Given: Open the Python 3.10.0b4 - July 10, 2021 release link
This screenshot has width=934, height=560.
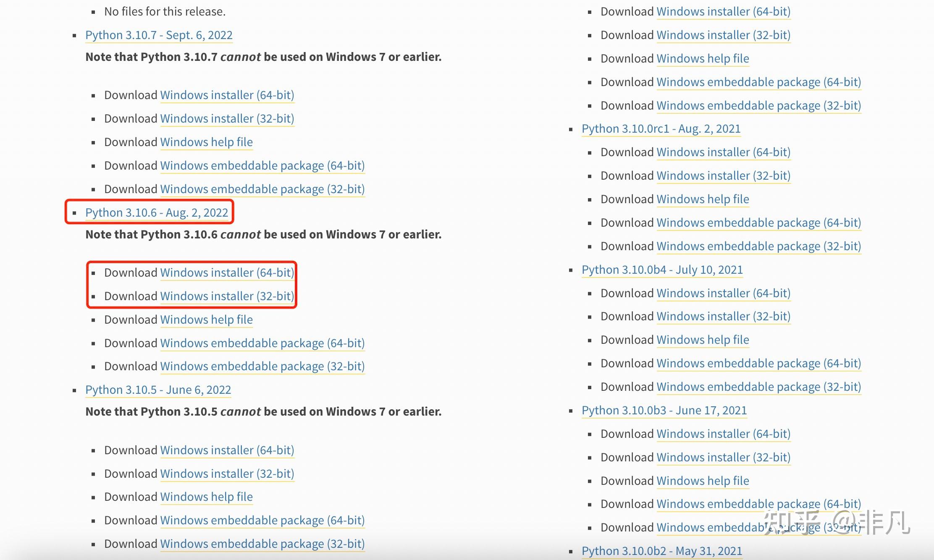Looking at the screenshot, I should [662, 270].
